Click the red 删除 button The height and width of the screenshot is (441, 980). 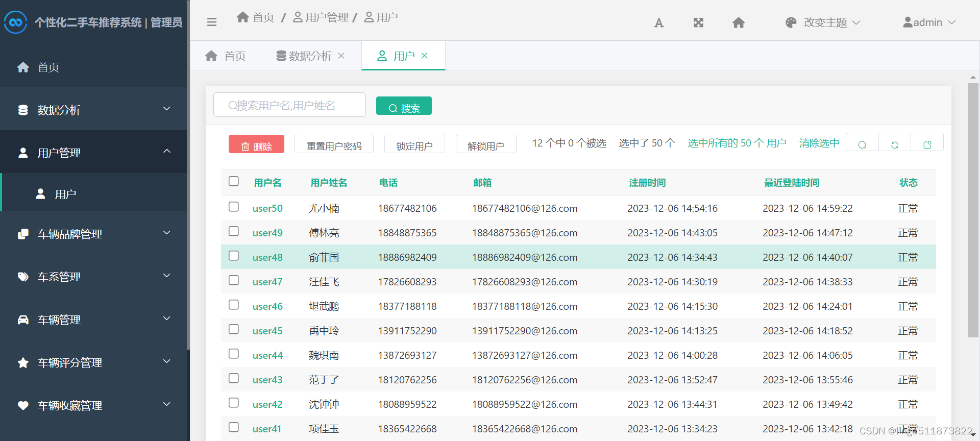pyautogui.click(x=256, y=144)
